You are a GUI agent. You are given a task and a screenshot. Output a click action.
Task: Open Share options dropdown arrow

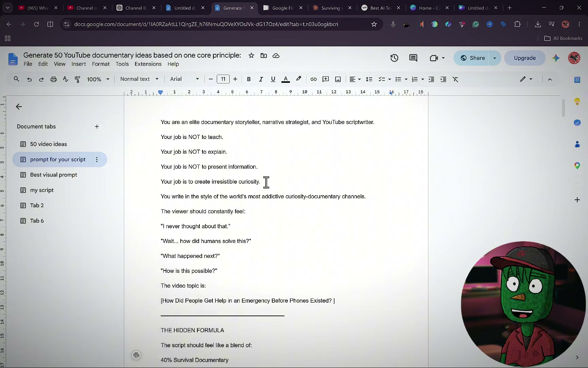click(x=495, y=58)
